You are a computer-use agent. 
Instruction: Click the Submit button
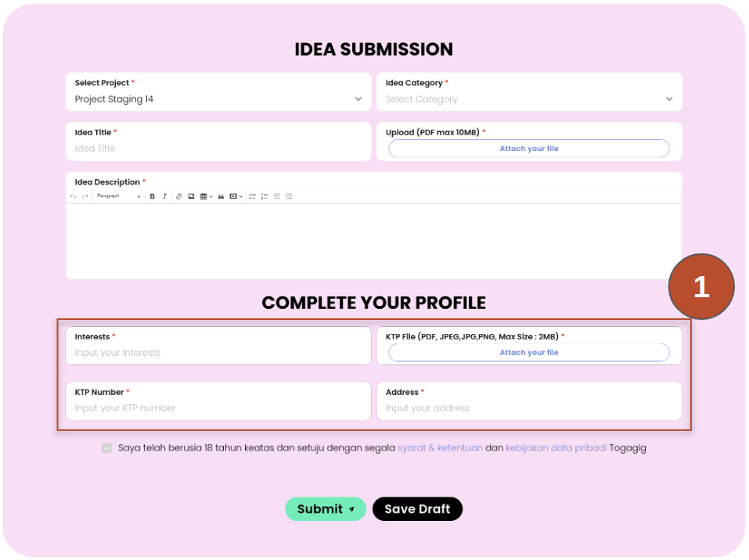pos(325,509)
